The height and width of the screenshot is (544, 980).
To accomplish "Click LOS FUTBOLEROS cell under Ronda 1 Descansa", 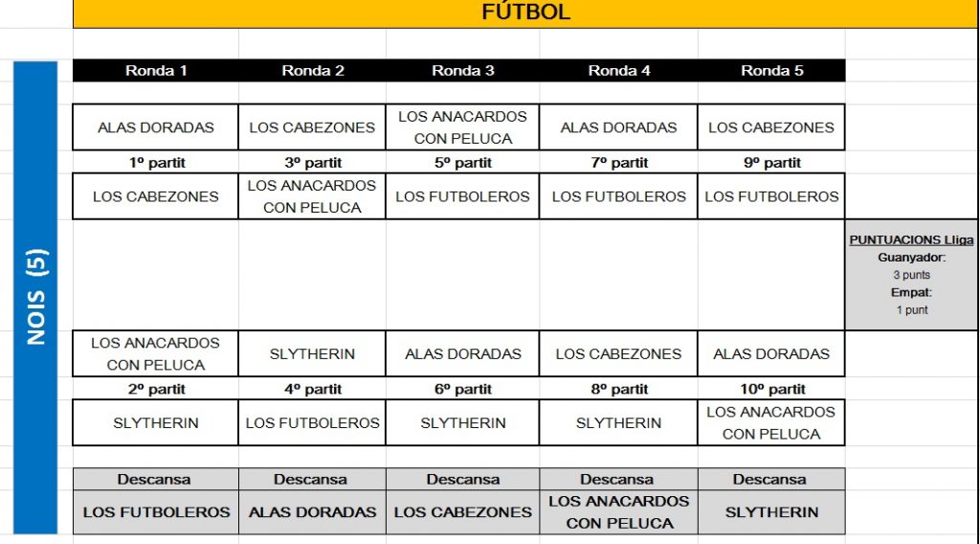I will (156, 512).
